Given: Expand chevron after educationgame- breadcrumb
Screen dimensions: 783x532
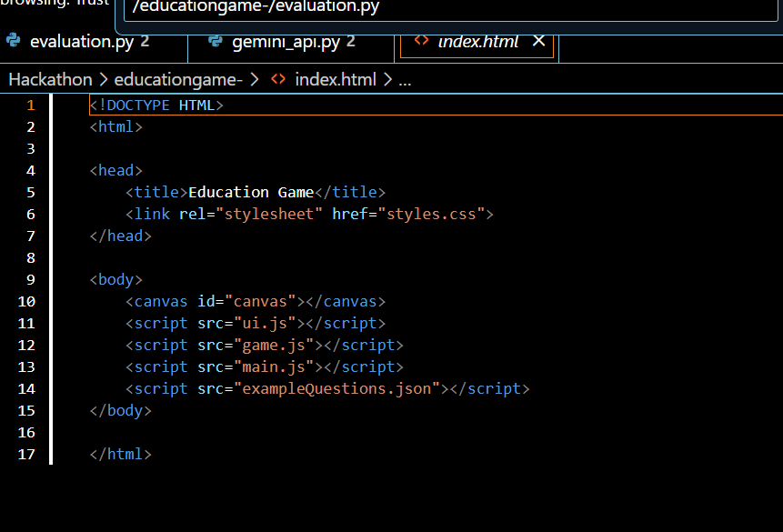Looking at the screenshot, I should pos(254,79).
